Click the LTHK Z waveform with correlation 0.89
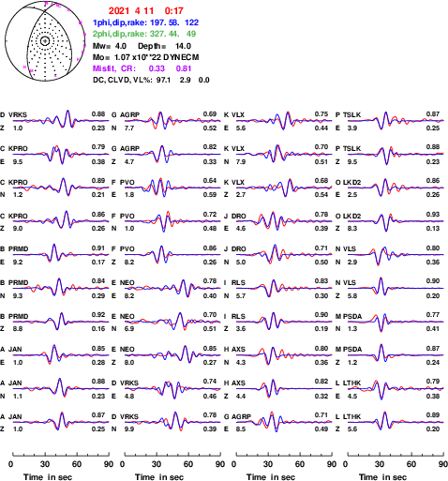 (396, 422)
